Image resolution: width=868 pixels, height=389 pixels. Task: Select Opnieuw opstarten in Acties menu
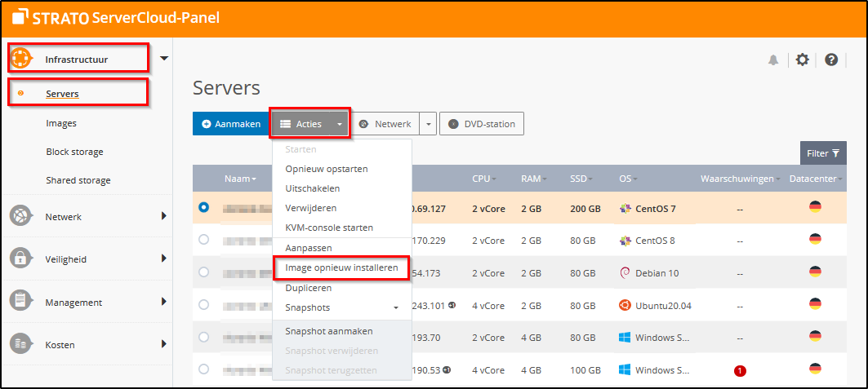point(327,169)
